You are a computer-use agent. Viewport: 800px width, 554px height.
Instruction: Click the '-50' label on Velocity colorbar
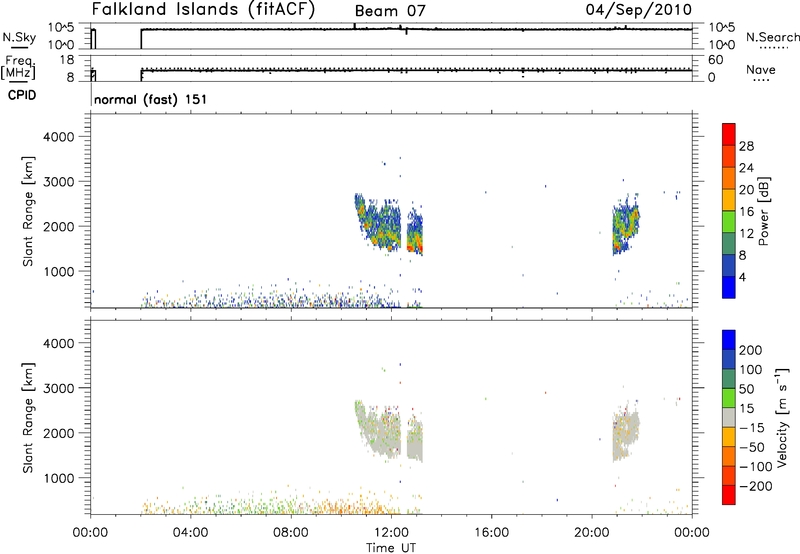point(752,447)
